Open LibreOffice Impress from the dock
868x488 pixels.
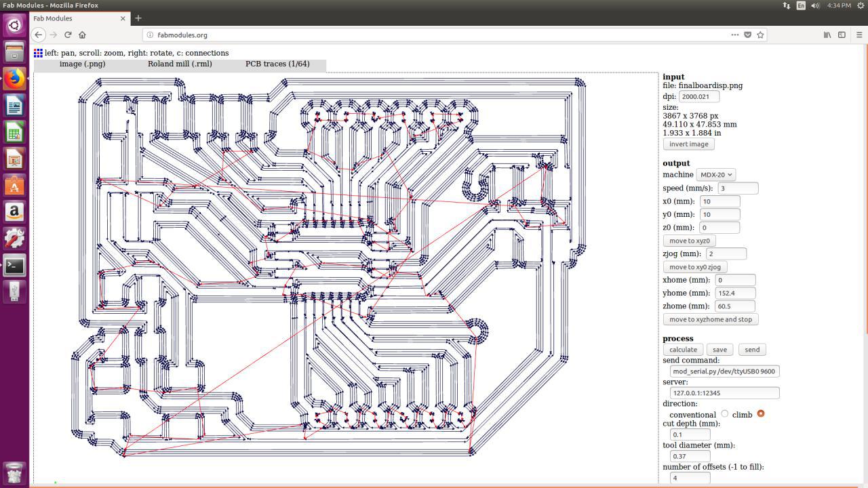pyautogui.click(x=14, y=159)
